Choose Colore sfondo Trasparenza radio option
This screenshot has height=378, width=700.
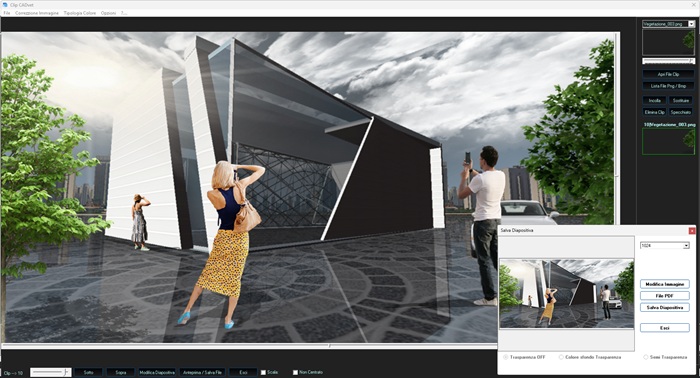coord(561,357)
